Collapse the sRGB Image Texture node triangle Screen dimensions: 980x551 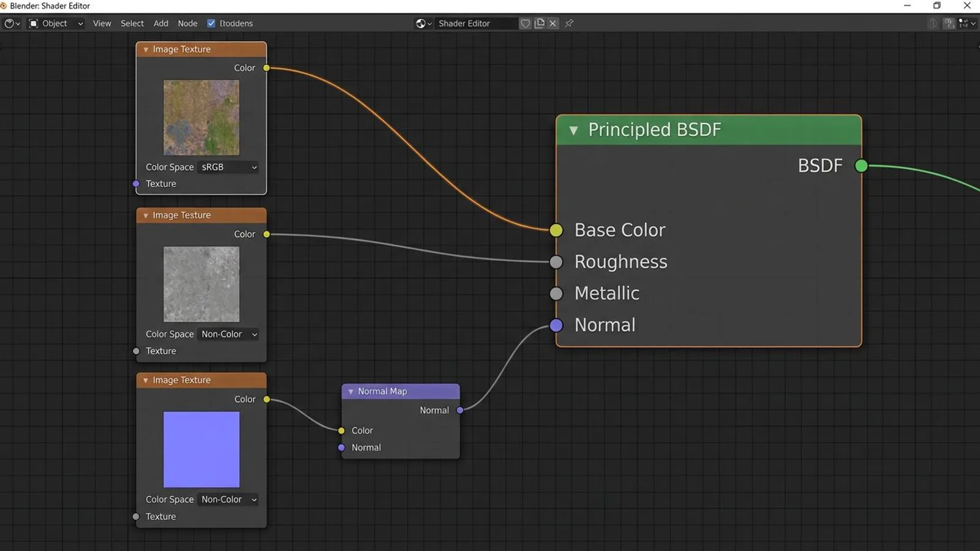tap(146, 50)
